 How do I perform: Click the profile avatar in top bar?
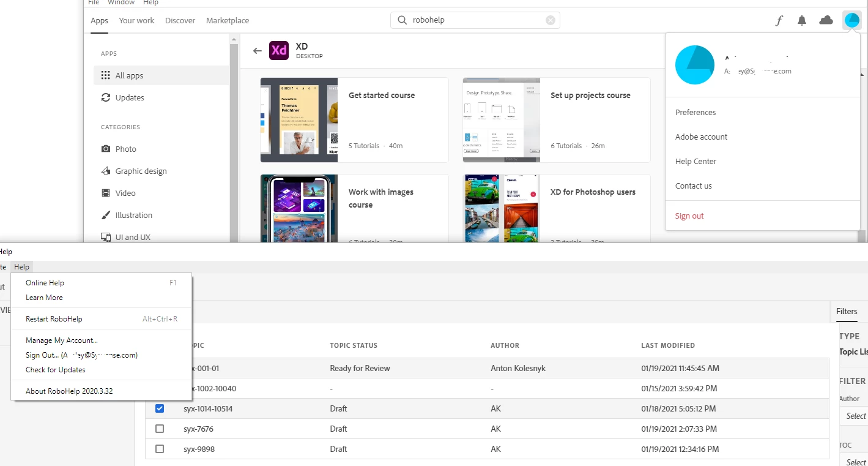point(851,20)
